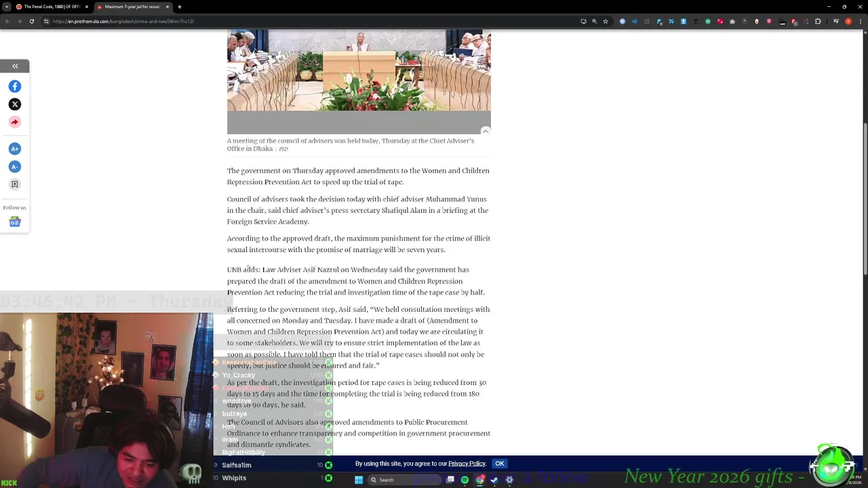Open Steam from the taskbar
Viewport: 868px width, 488px height.
[494, 480]
